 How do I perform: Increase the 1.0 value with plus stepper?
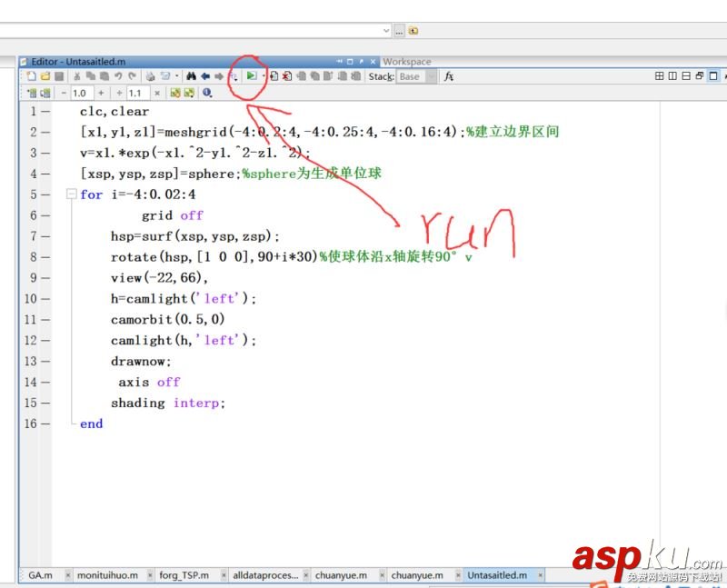coord(100,92)
